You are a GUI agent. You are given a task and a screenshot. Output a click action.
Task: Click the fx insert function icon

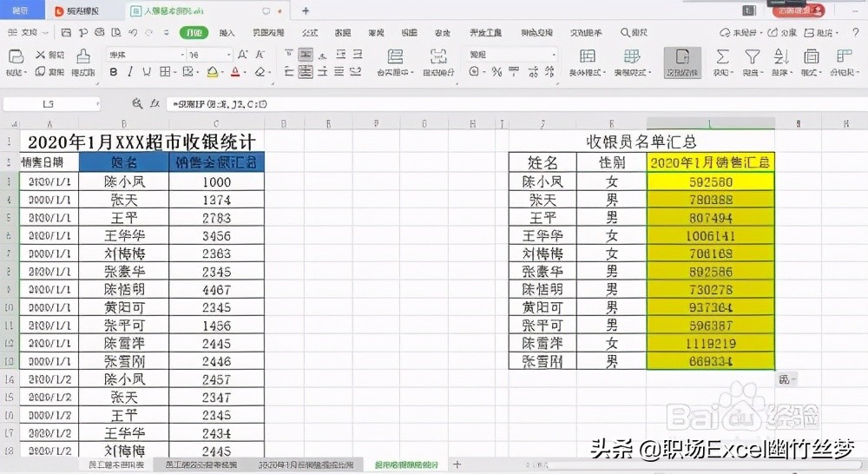pyautogui.click(x=155, y=103)
